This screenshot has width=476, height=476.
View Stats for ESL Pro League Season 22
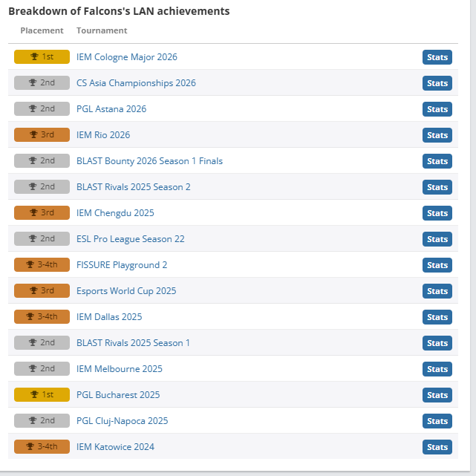point(437,239)
